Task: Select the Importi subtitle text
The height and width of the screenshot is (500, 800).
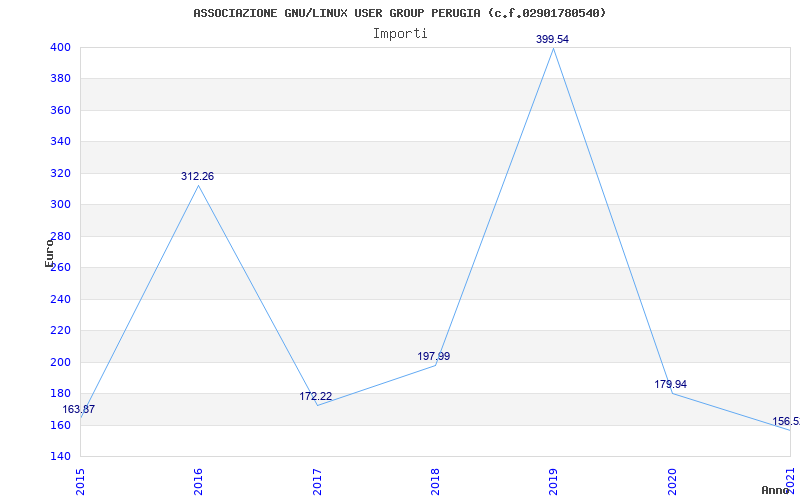Action: pos(400,34)
